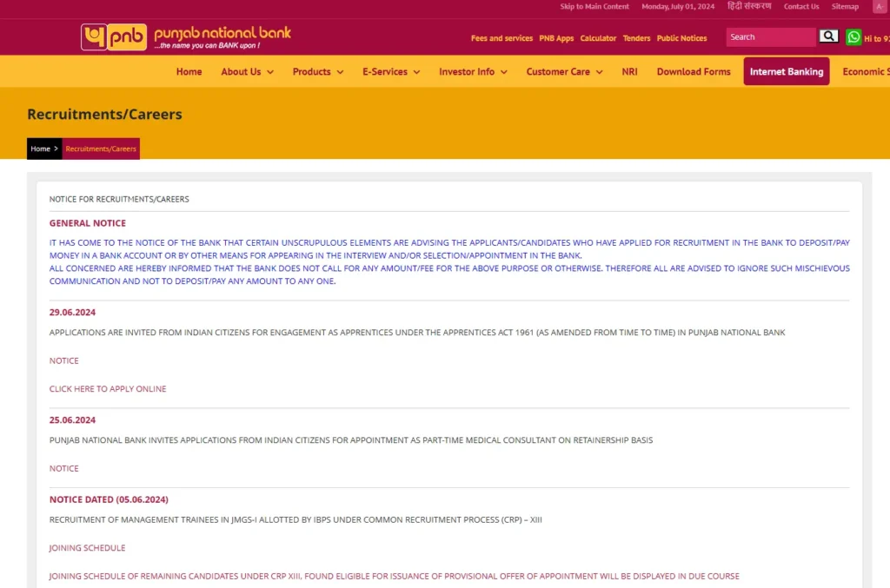Click Home in the breadcrumb
This screenshot has width=890, height=588.
coord(40,149)
